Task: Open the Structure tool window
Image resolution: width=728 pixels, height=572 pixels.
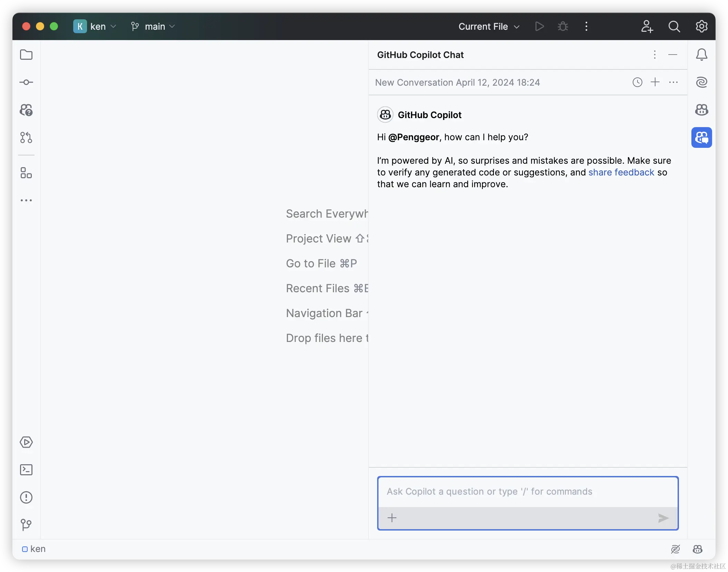Action: [x=26, y=173]
